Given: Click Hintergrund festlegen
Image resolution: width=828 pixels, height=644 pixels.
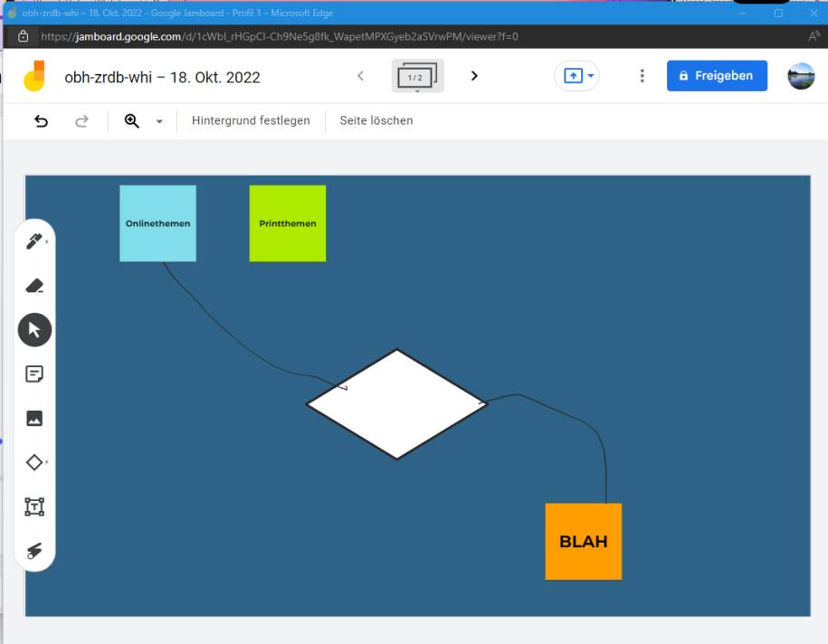Looking at the screenshot, I should [x=251, y=120].
